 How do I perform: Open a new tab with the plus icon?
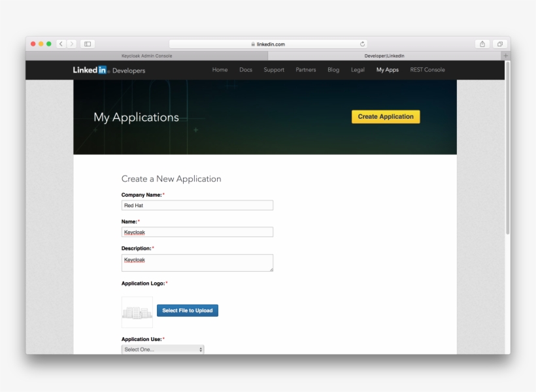[x=505, y=56]
